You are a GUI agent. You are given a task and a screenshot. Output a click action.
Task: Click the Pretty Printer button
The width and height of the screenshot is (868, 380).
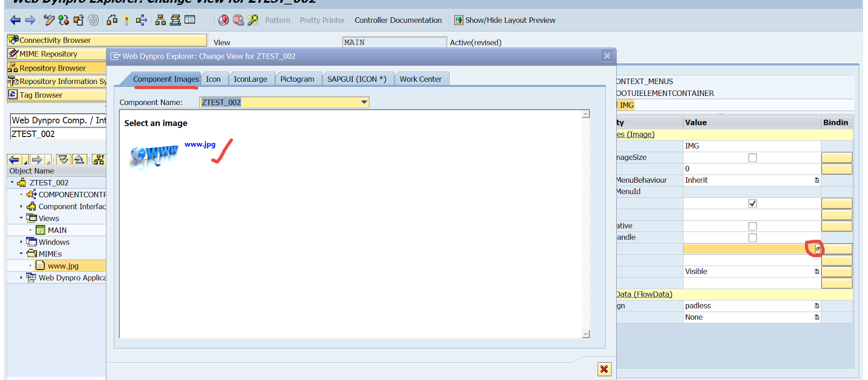[x=322, y=20]
